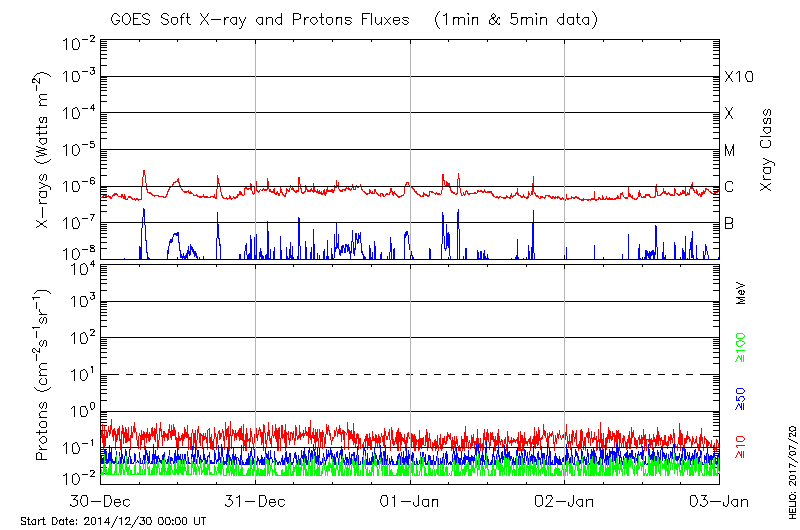
Task: Click the Protons y-axis label on the lower panel
Action: [43, 376]
